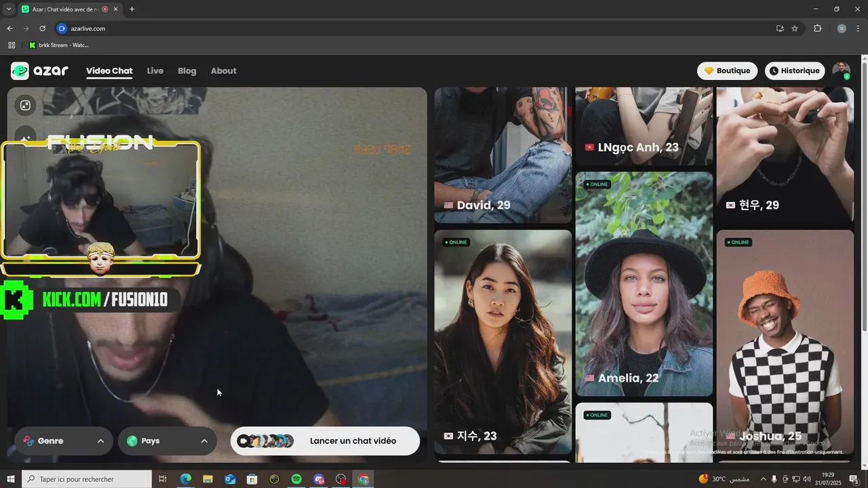Viewport: 868px width, 488px height.
Task: Open the Blog tab
Action: [187, 70]
